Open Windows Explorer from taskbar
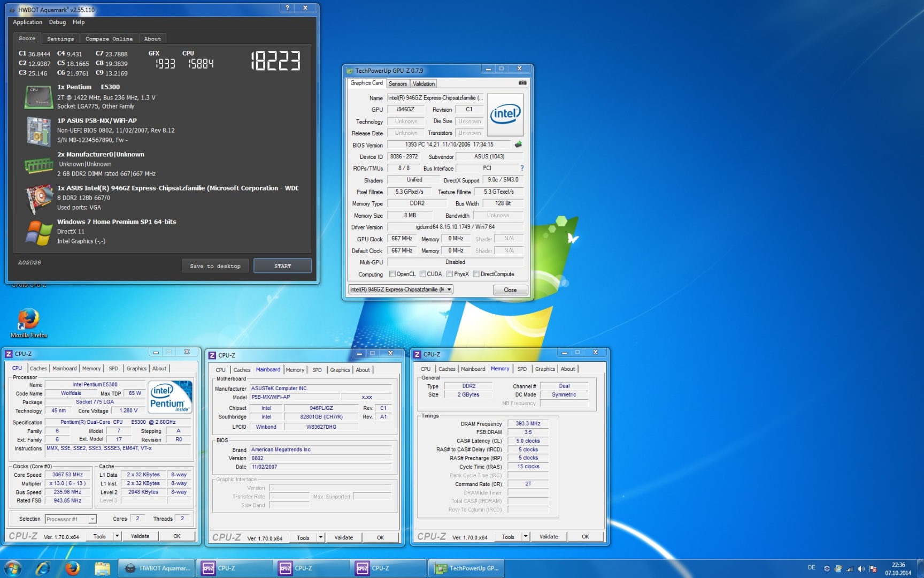The width and height of the screenshot is (924, 578). point(102,568)
